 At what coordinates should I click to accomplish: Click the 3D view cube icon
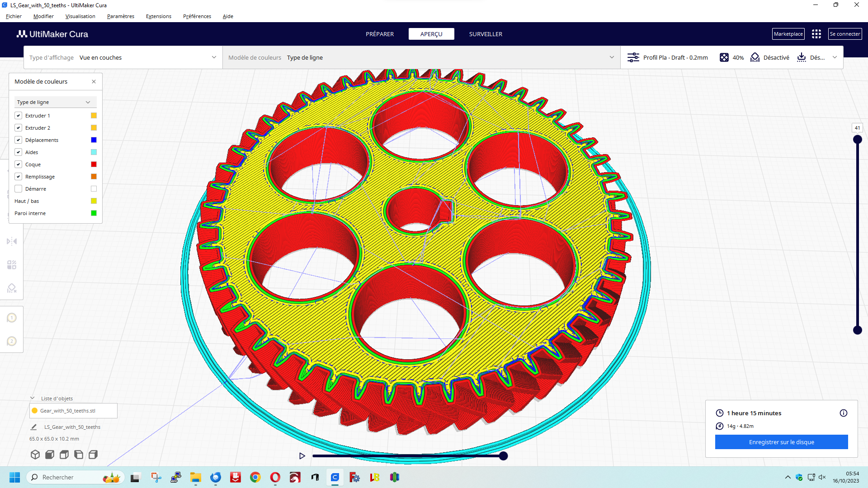[35, 455]
